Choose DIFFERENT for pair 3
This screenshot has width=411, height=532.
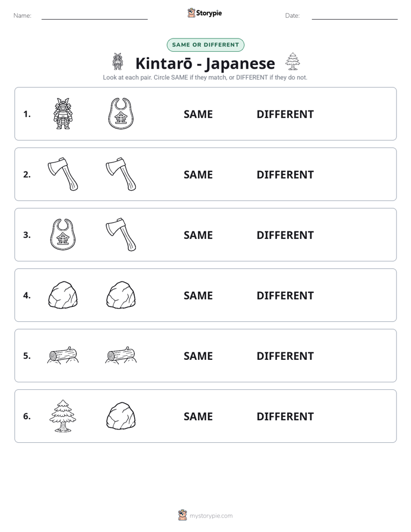click(x=285, y=235)
